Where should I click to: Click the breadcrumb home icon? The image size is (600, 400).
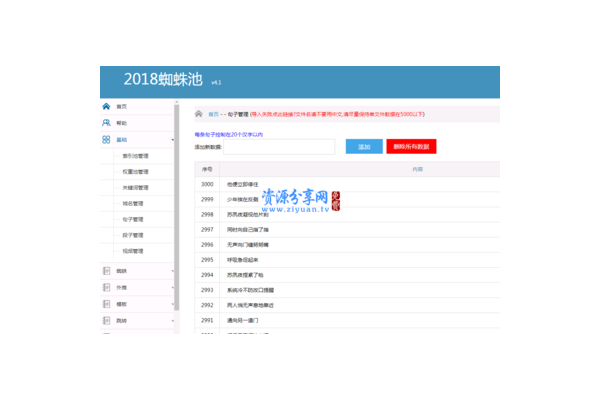click(x=199, y=114)
